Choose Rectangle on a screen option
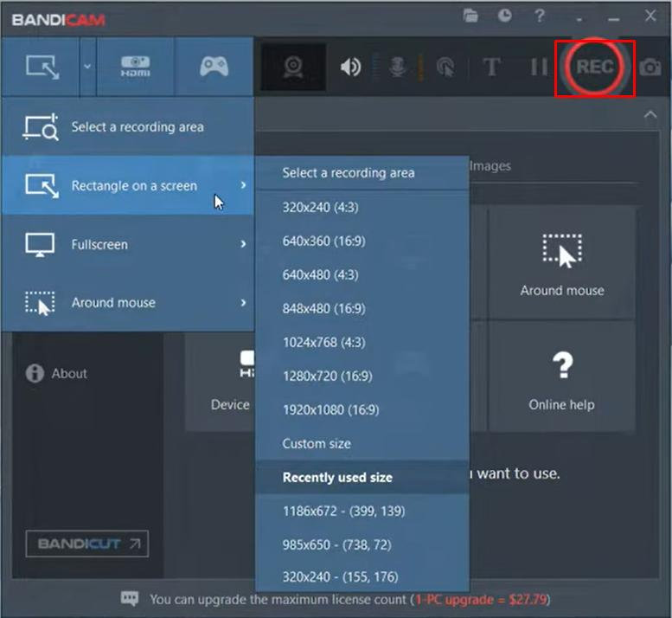672x618 pixels. pos(128,185)
